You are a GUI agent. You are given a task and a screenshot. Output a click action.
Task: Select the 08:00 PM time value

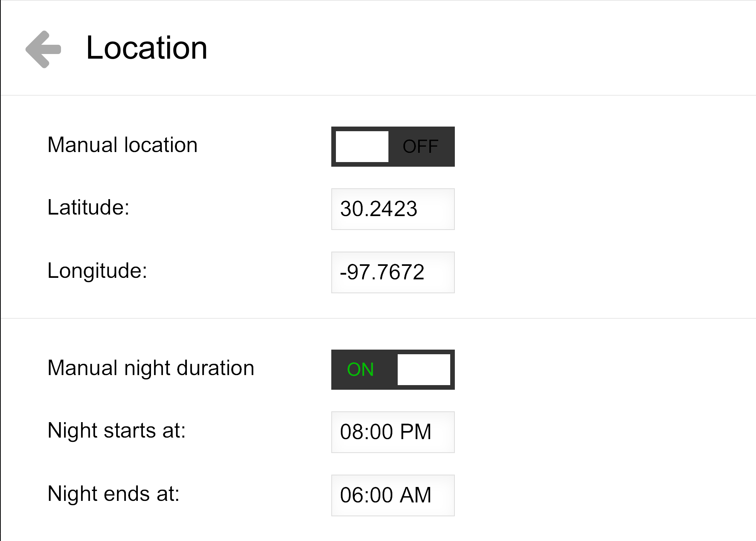tap(385, 432)
